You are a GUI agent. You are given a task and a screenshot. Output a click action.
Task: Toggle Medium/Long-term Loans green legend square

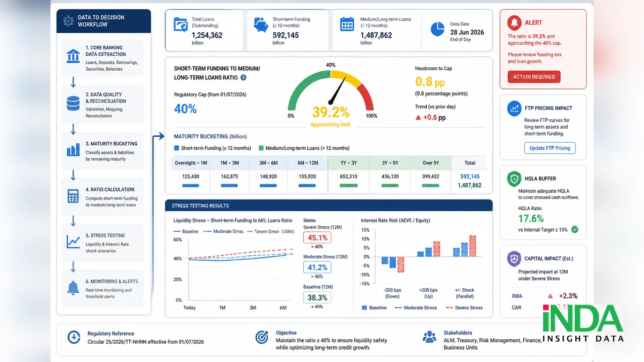click(261, 148)
